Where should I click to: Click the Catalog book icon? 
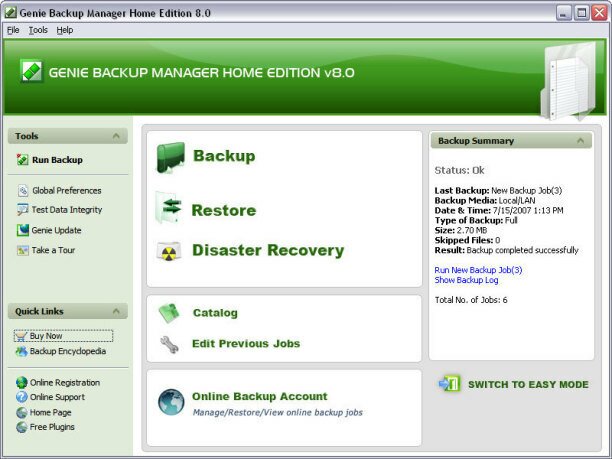tap(169, 313)
